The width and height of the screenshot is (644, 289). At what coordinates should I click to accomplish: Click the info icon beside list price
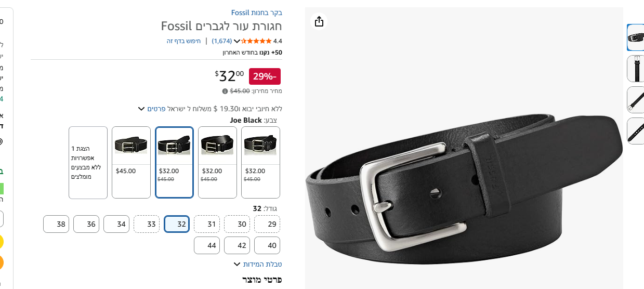pos(225,91)
